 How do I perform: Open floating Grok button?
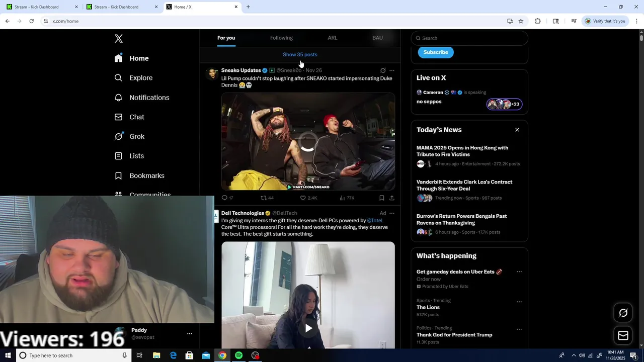click(x=623, y=313)
